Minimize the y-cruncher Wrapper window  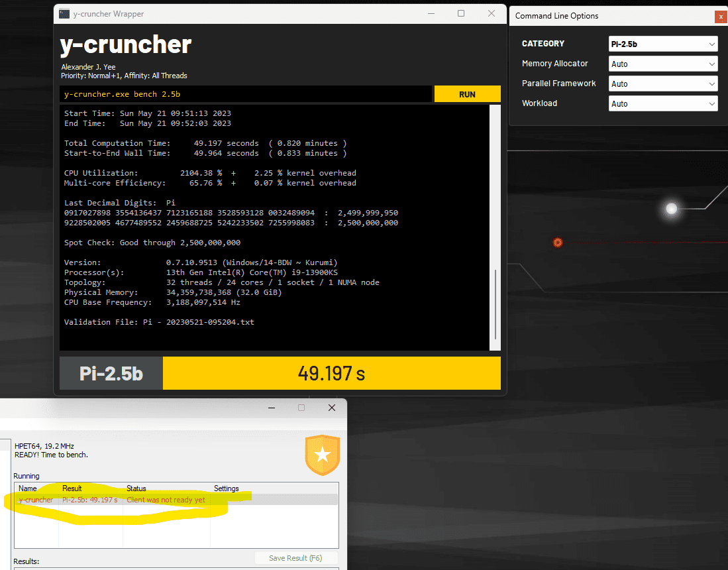pos(431,13)
